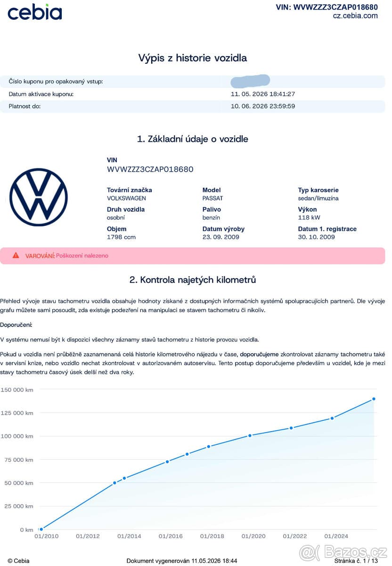
Task: Click the '© Cebia' footer text
Action: tap(18, 561)
